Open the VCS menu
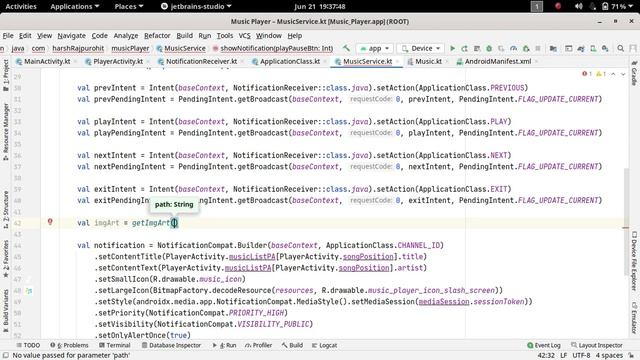Screen dimensions: 640x360 [244, 36]
